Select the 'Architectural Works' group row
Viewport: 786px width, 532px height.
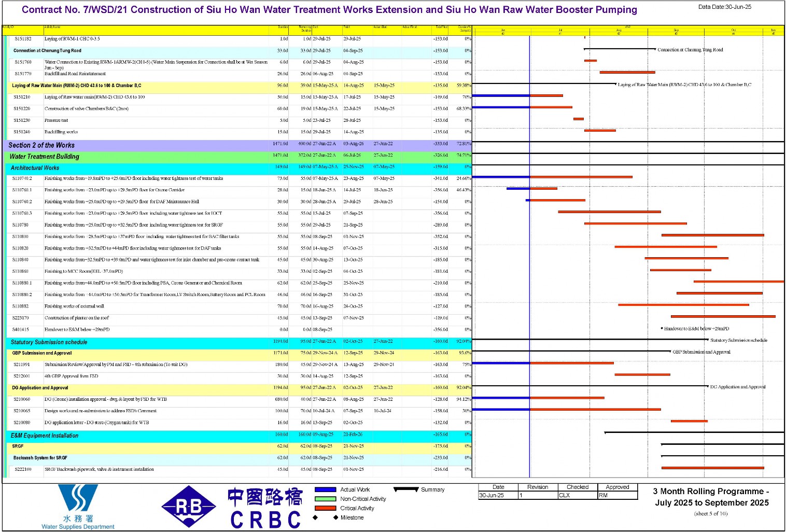[240, 167]
